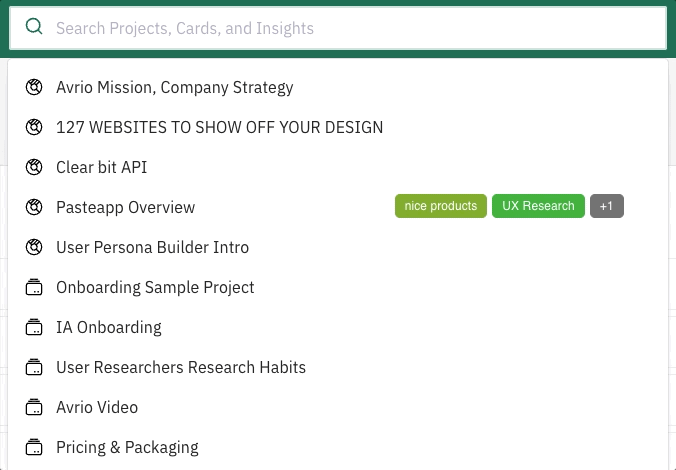Select the UX Research tag
This screenshot has width=676, height=470.
tap(538, 206)
